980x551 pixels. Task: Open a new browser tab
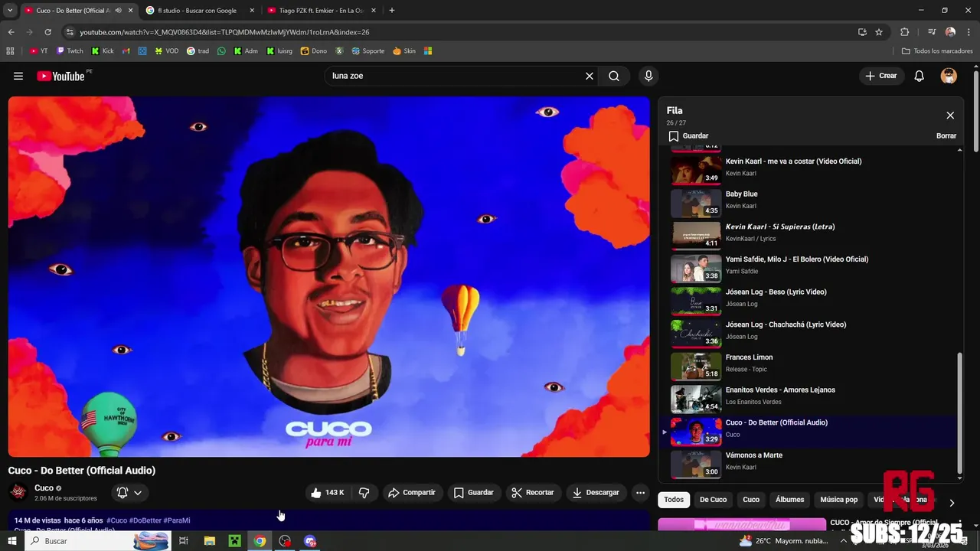(x=392, y=11)
